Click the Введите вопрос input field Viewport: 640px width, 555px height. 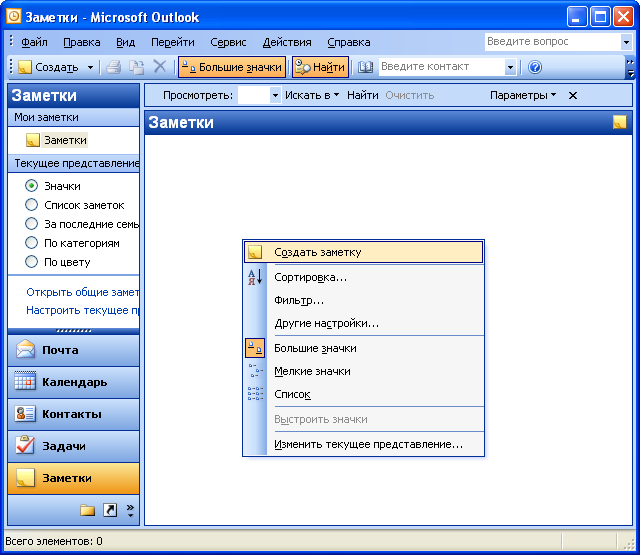pos(553,42)
